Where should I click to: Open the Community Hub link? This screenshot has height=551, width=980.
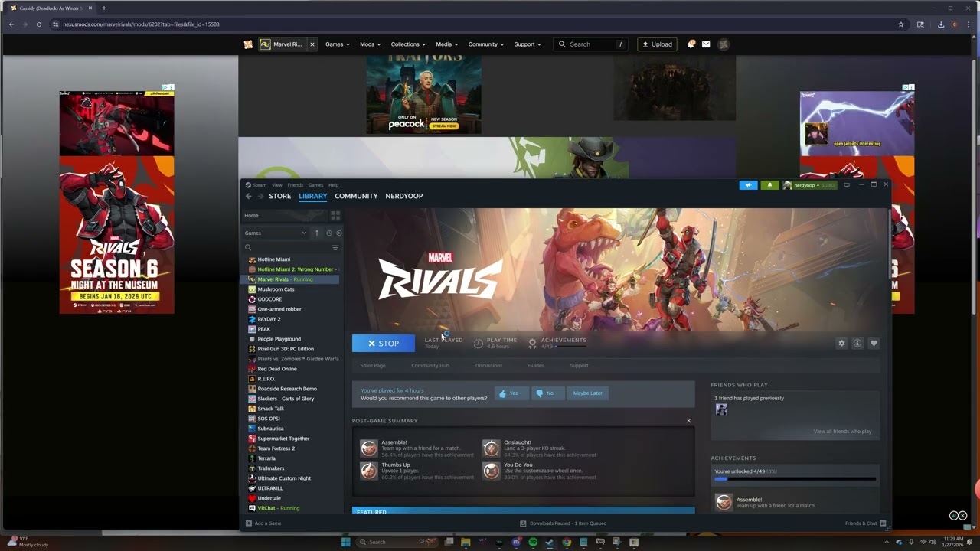(x=430, y=366)
